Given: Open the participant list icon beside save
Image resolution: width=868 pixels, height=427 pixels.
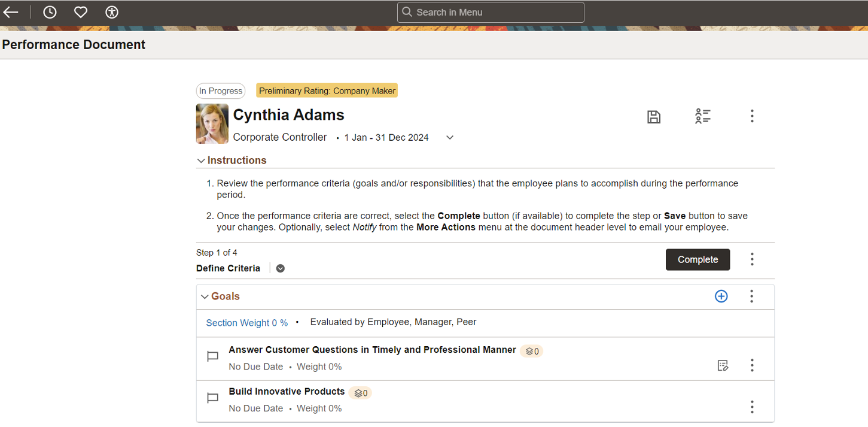Looking at the screenshot, I should point(703,116).
